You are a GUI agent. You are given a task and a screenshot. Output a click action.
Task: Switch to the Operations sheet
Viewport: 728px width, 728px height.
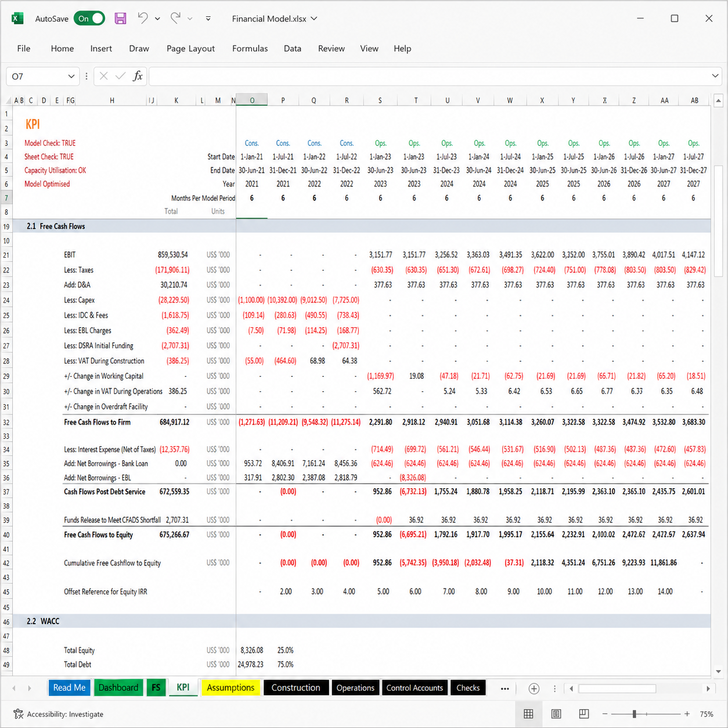[355, 687]
